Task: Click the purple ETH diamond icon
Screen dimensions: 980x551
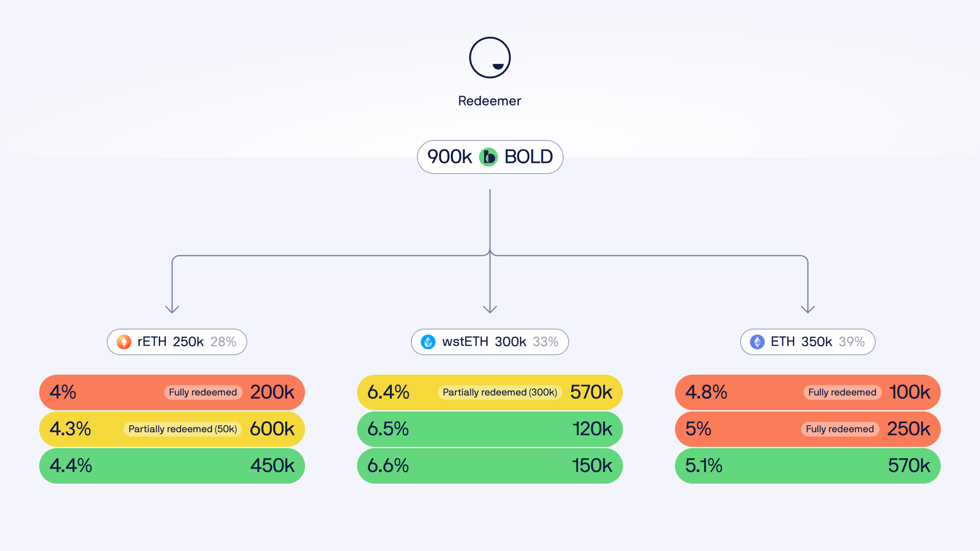Action: (x=757, y=342)
